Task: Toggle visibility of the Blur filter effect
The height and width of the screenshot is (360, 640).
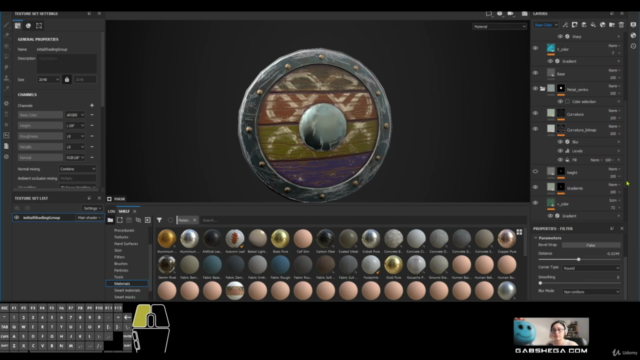Action: coord(560,142)
